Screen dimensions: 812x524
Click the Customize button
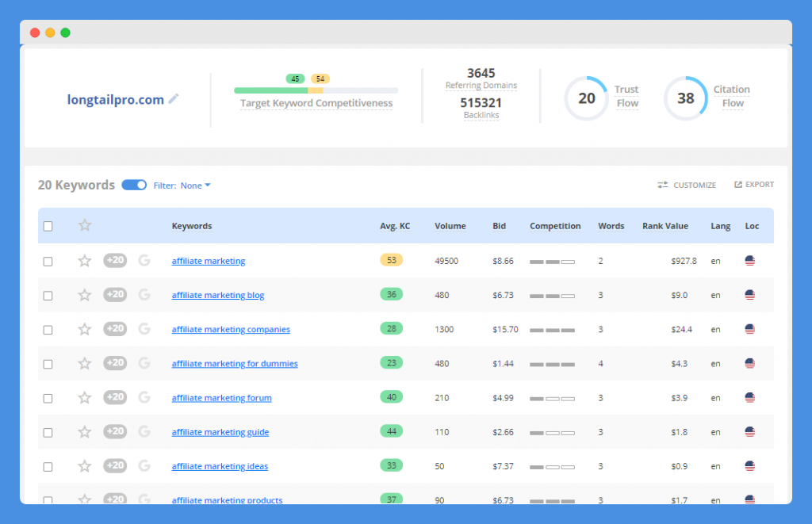pyautogui.click(x=687, y=185)
